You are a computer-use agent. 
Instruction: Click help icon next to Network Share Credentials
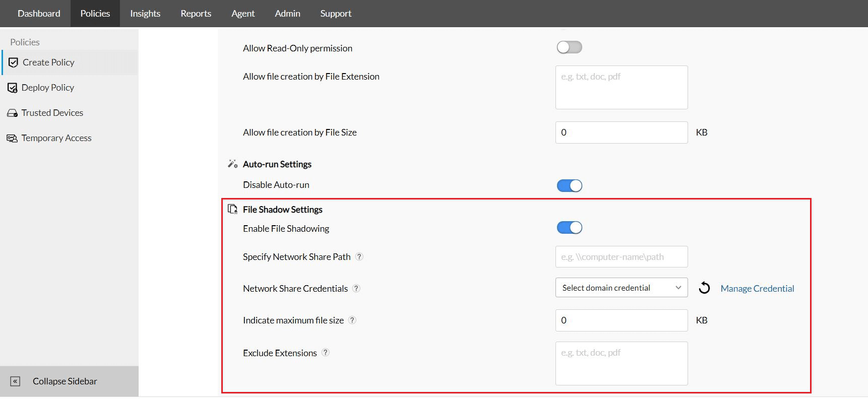tap(356, 288)
